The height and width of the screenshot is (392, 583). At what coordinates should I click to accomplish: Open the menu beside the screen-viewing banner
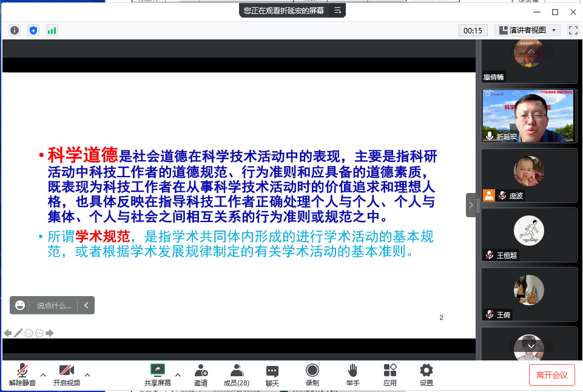(338, 10)
